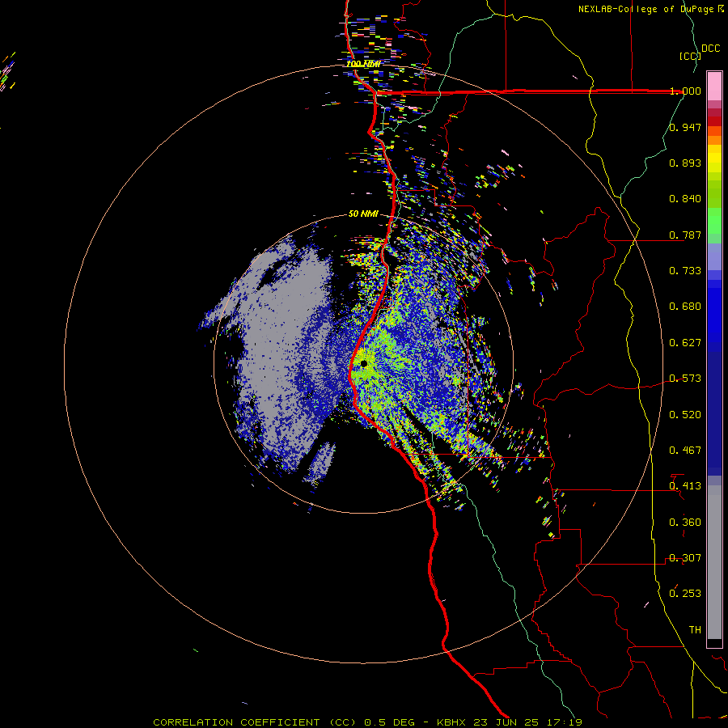Click the 17:19 timestamp
Viewport: 728px width, 728px height.
tap(565, 722)
